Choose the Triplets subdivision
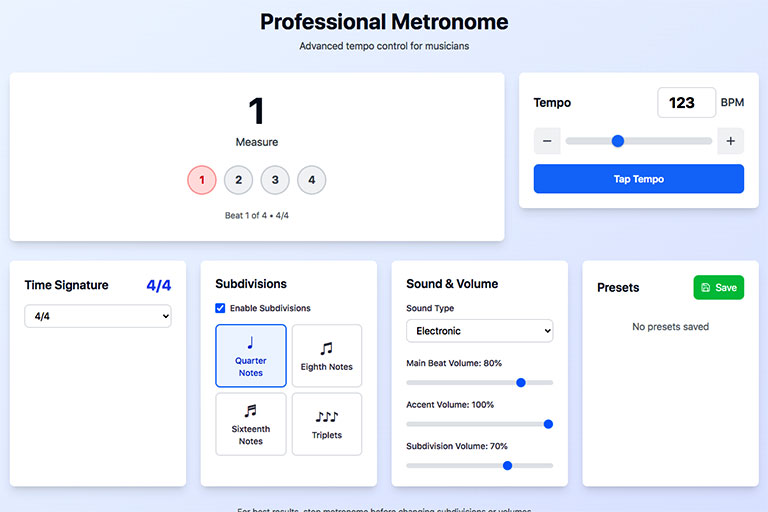Screen dimensions: 768x512 (x=327, y=424)
